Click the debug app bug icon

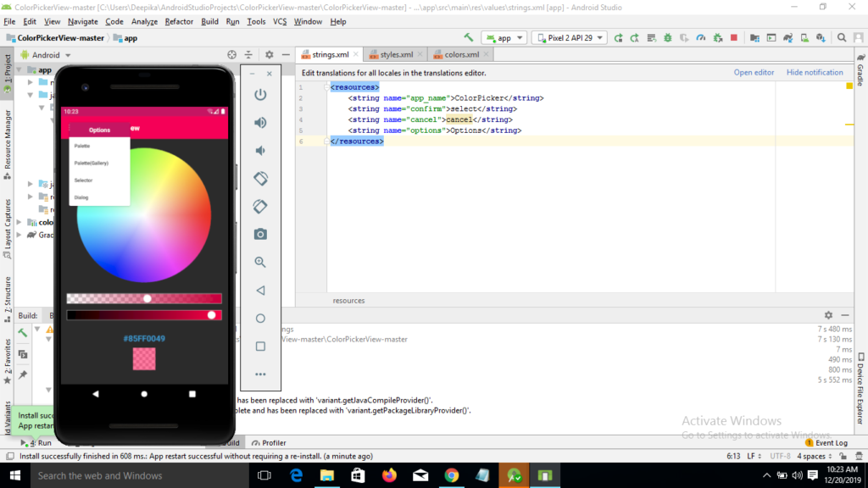(x=668, y=38)
